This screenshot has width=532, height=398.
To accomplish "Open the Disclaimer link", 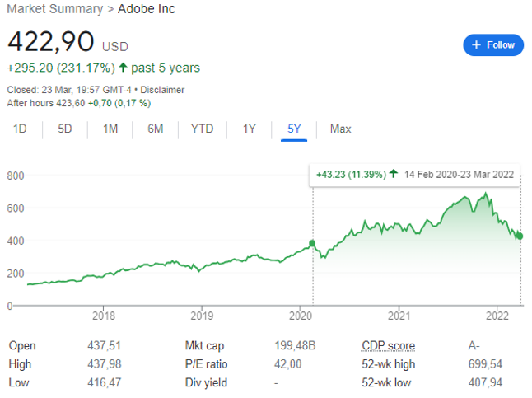I will pyautogui.click(x=163, y=90).
